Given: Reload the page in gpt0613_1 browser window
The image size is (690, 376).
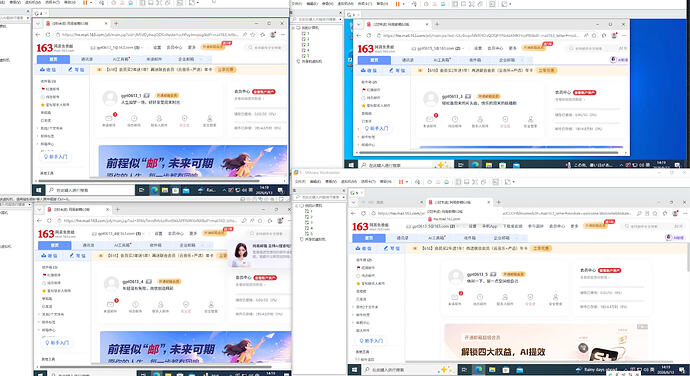Looking at the screenshot, I should (48, 34).
